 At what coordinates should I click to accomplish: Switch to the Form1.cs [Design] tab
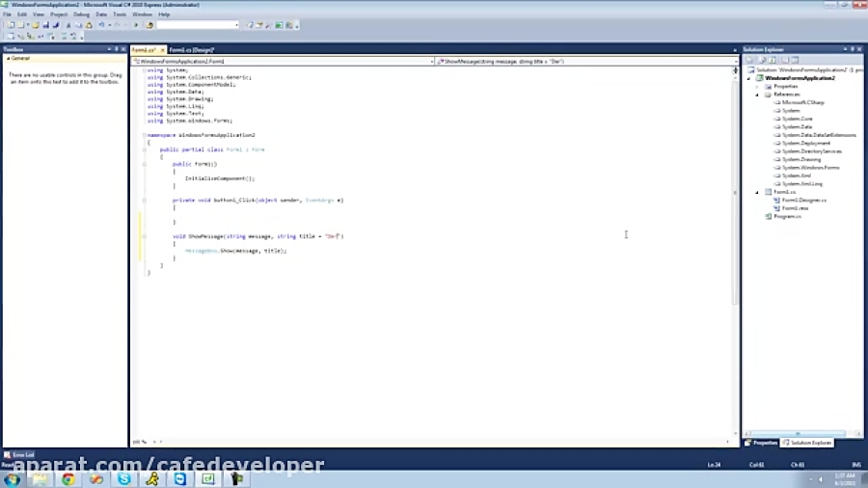tap(192, 50)
